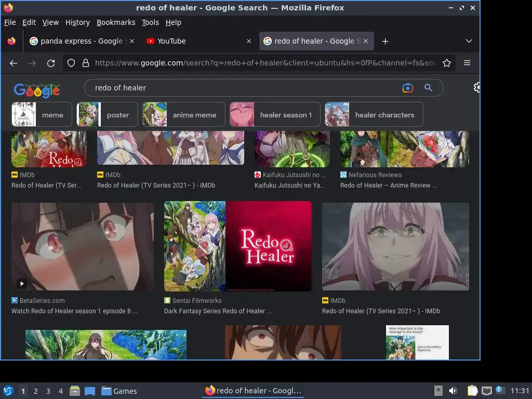Expand the list all tabs chevron

469,41
